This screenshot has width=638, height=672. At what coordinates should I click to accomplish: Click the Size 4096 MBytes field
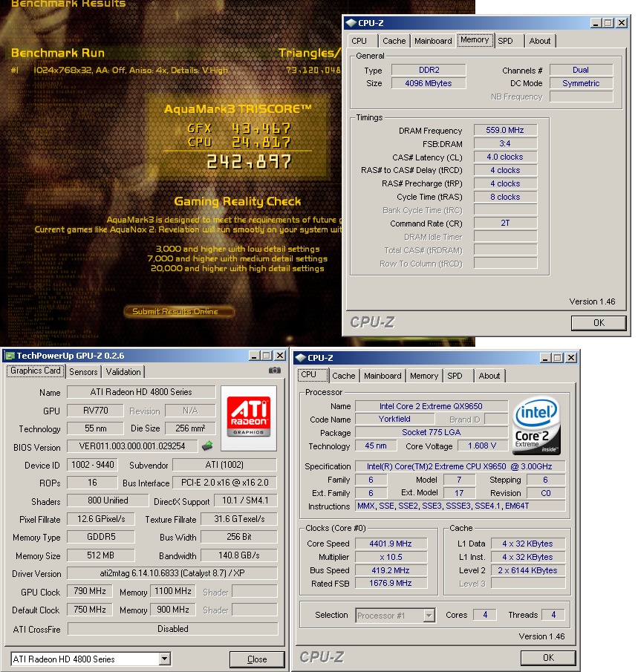pyautogui.click(x=429, y=83)
